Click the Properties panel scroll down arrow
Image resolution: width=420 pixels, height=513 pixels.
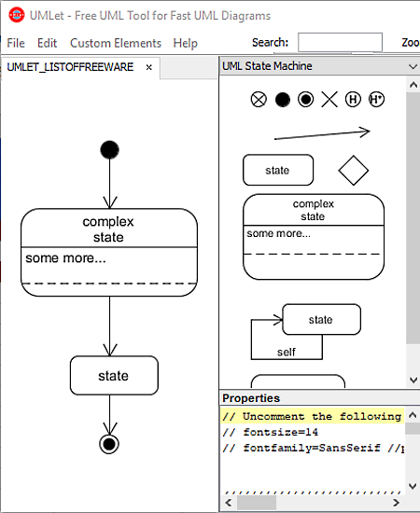coord(413,486)
